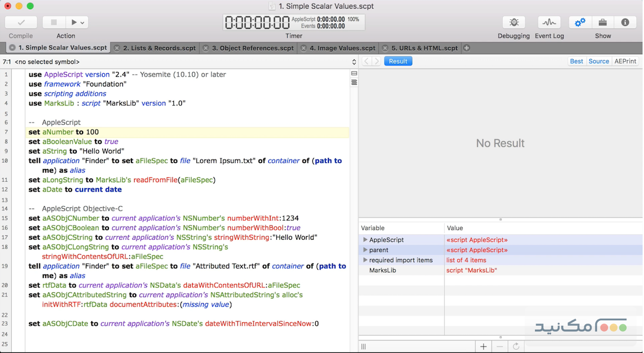
Task: Compile the script with the checkmark icon
Action: click(x=20, y=22)
